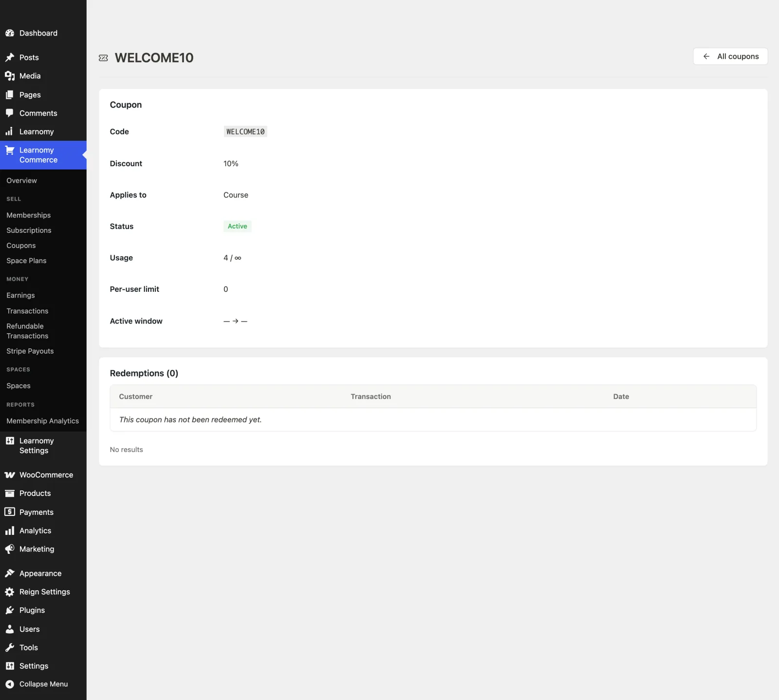This screenshot has height=700, width=779.
Task: Select the WELCOME10 code chip
Action: 245,132
